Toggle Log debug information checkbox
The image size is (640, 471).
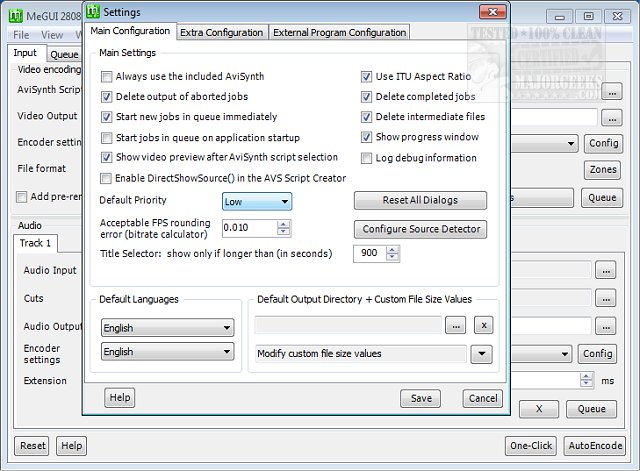(x=367, y=158)
